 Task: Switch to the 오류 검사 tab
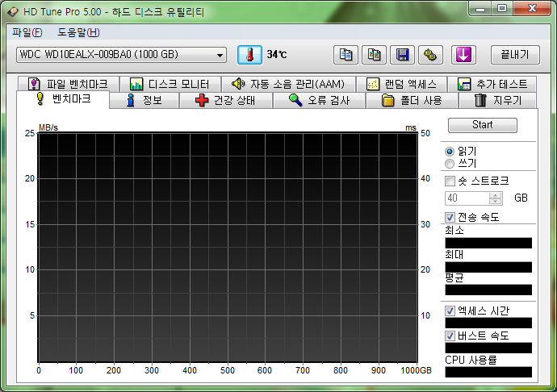coord(319,101)
